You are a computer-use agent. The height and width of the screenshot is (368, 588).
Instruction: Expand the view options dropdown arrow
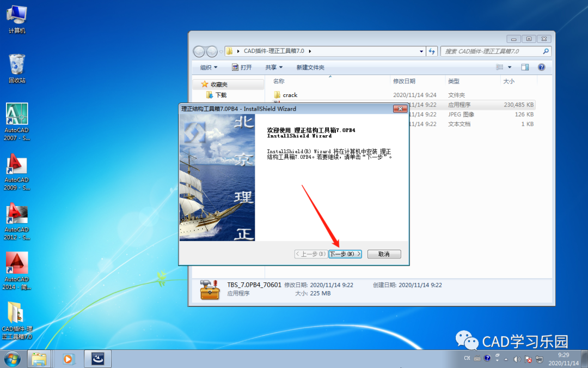click(509, 67)
